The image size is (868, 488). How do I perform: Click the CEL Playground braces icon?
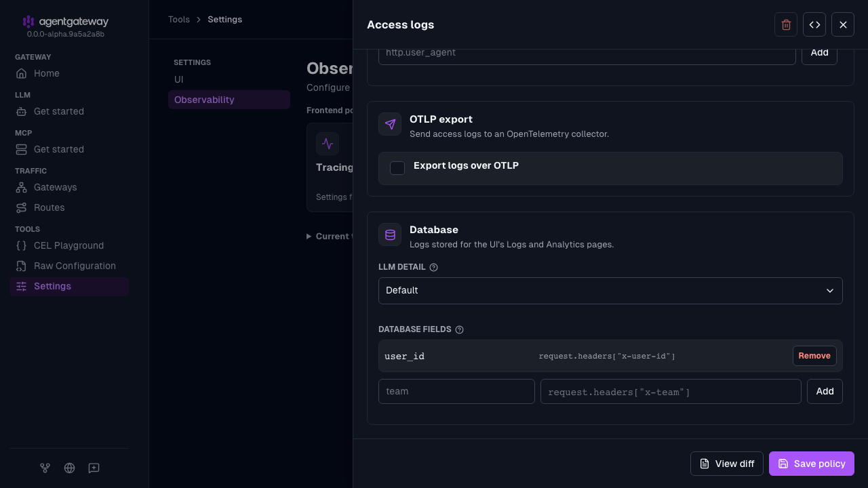tap(22, 245)
